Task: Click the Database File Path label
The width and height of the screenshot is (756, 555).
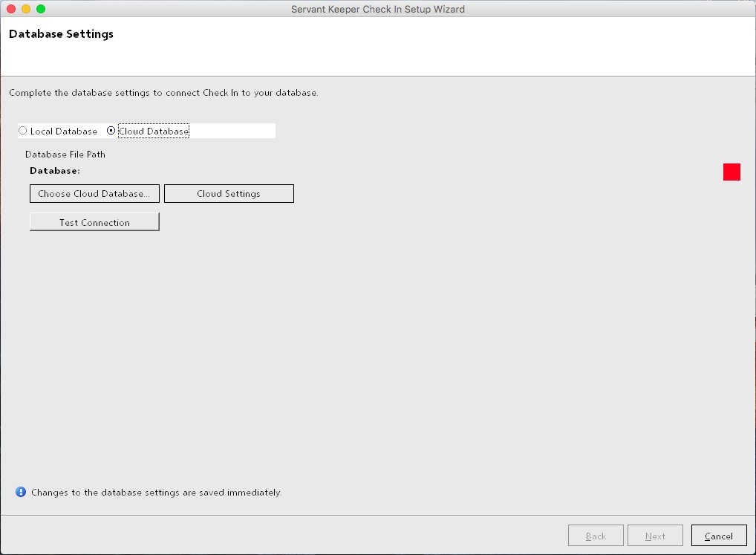Action: 65,155
